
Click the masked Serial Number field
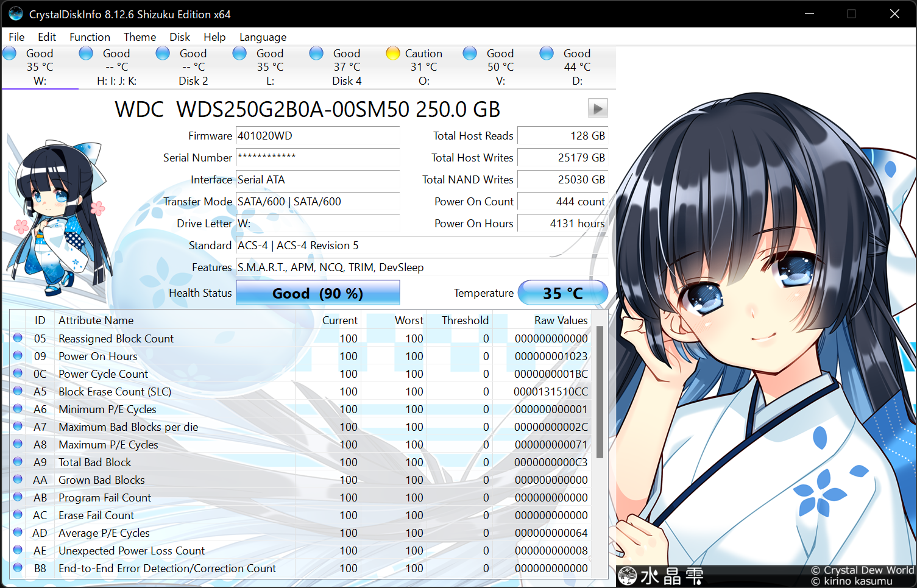[317, 158]
